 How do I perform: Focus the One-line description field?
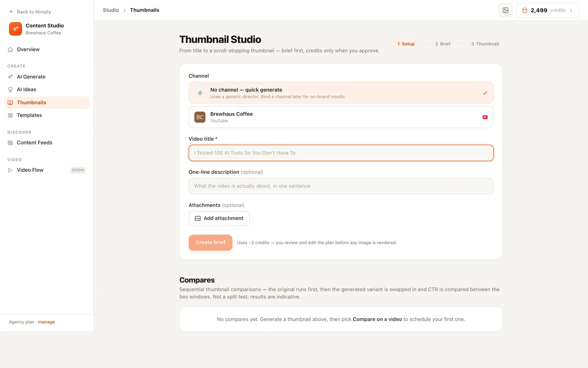tap(341, 186)
